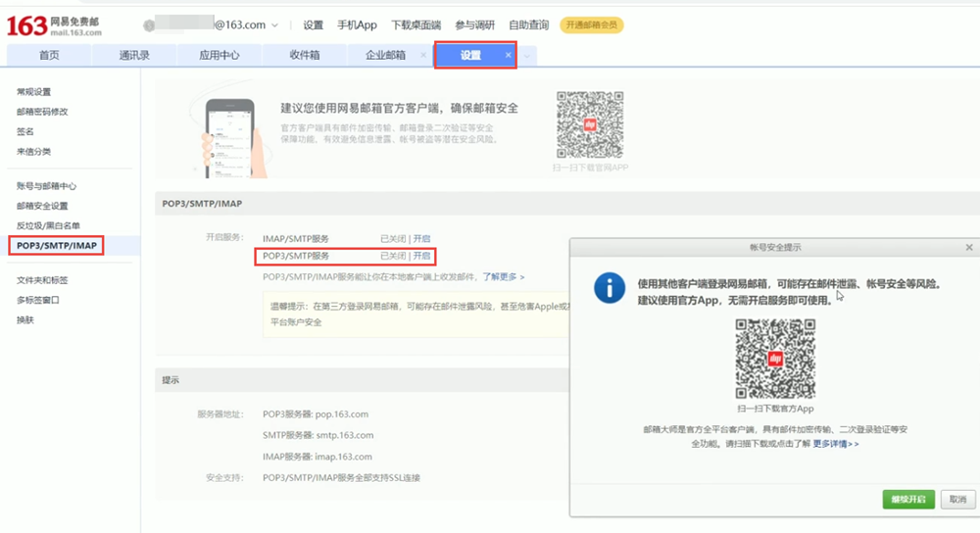Viewport: 980px width, 533px height.
Task: Open 了解更多 link
Action: click(503, 277)
